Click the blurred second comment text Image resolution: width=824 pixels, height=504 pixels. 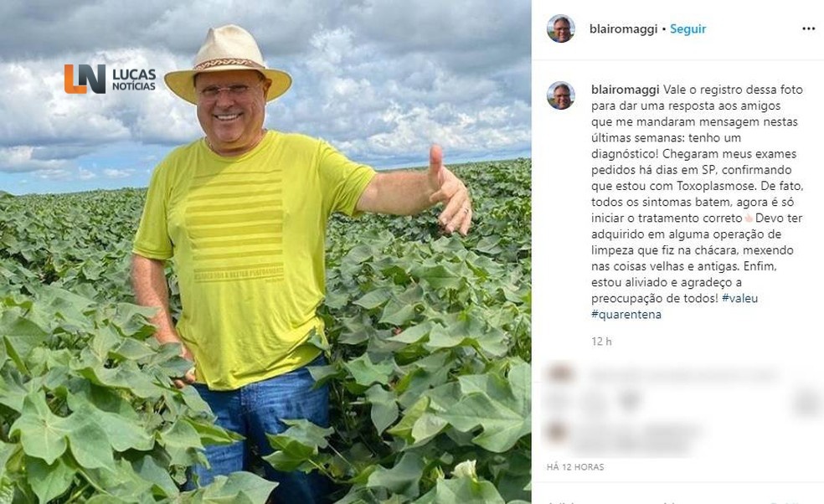click(x=638, y=439)
